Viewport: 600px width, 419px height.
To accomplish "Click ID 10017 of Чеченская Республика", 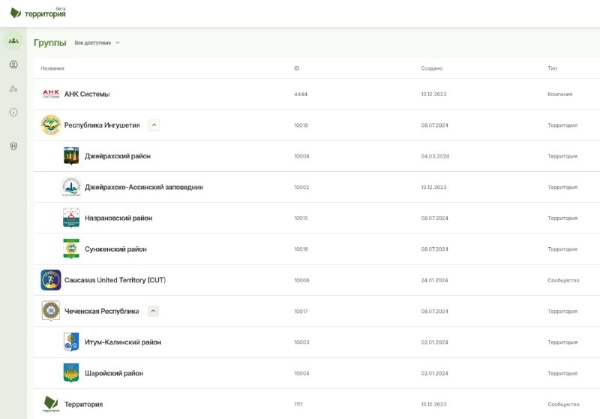I will pyautogui.click(x=301, y=311).
